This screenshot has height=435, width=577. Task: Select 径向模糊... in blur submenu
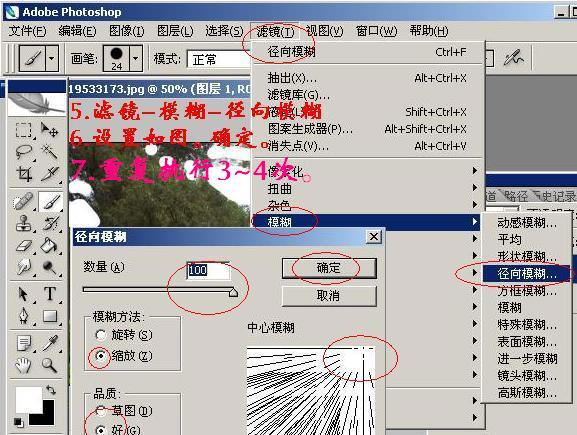click(527, 273)
